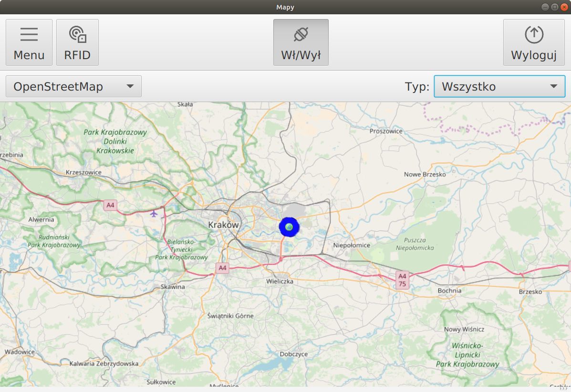
Task: Click the dropdown arrow beside Wszystko
Action: (553, 86)
